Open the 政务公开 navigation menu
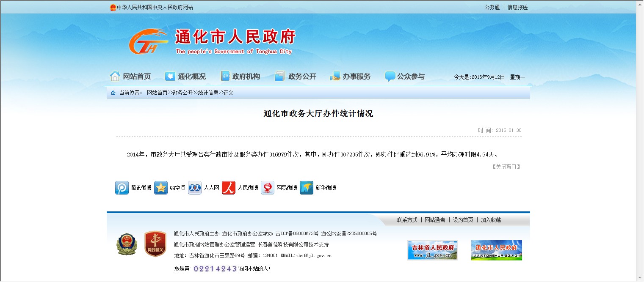This screenshot has width=644, height=282. pos(296,77)
